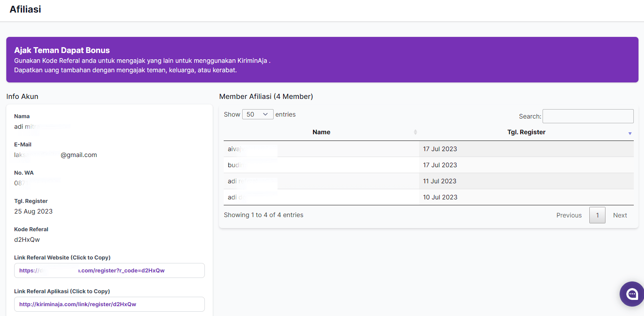The height and width of the screenshot is (316, 644).
Task: Copy the Link Referal Website URL
Action: [x=109, y=270]
